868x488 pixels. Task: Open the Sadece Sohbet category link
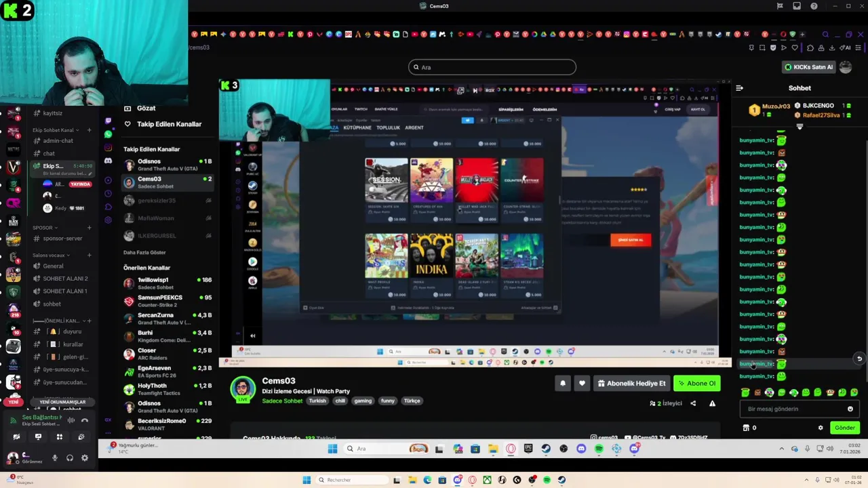click(x=282, y=401)
